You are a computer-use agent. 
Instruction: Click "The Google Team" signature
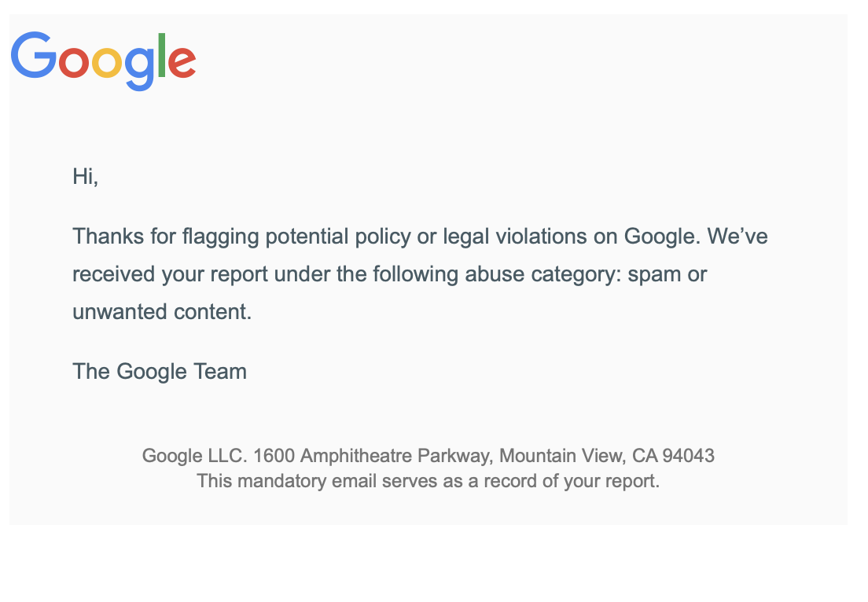click(160, 371)
